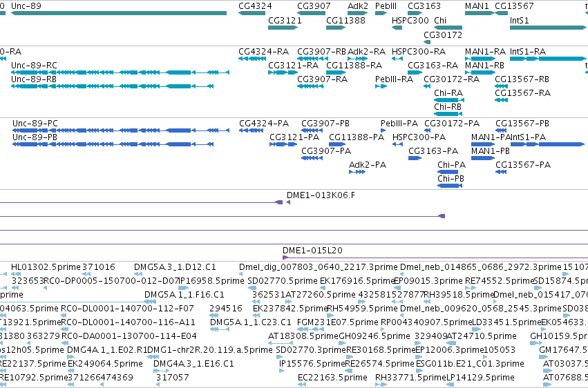
Task: Select EST DMG5A.1_1.C23.C1
Action: (251, 322)
